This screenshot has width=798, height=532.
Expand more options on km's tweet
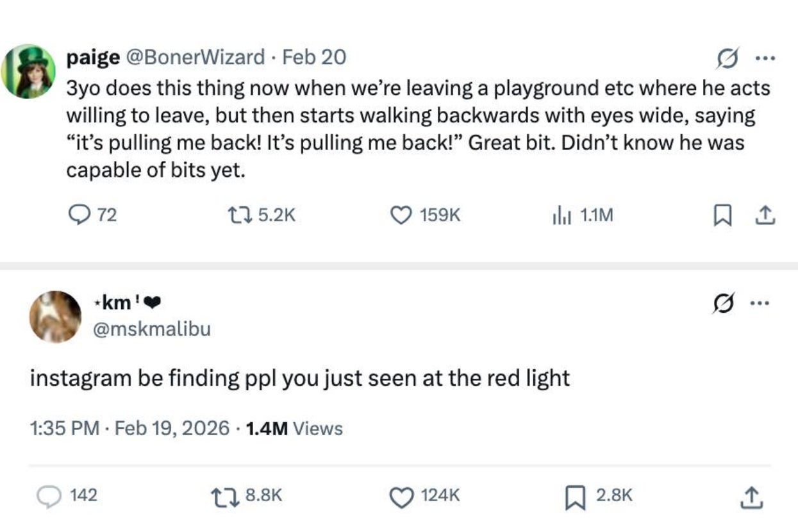click(760, 303)
